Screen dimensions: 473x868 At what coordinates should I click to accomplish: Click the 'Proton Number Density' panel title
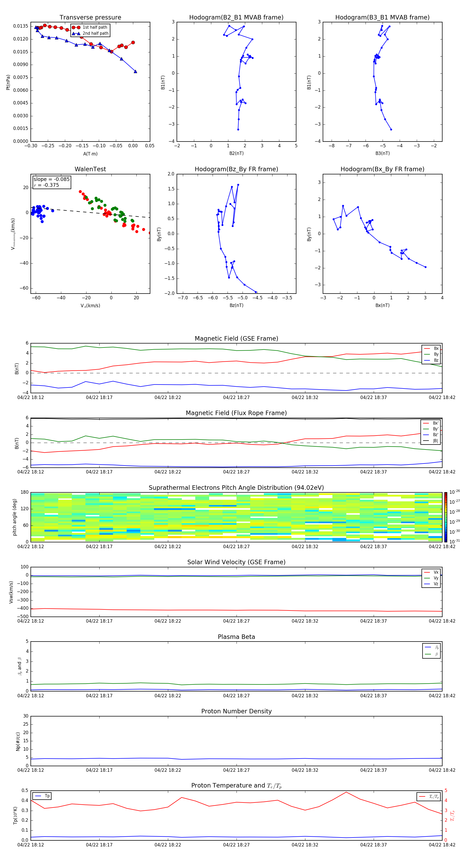point(236,711)
